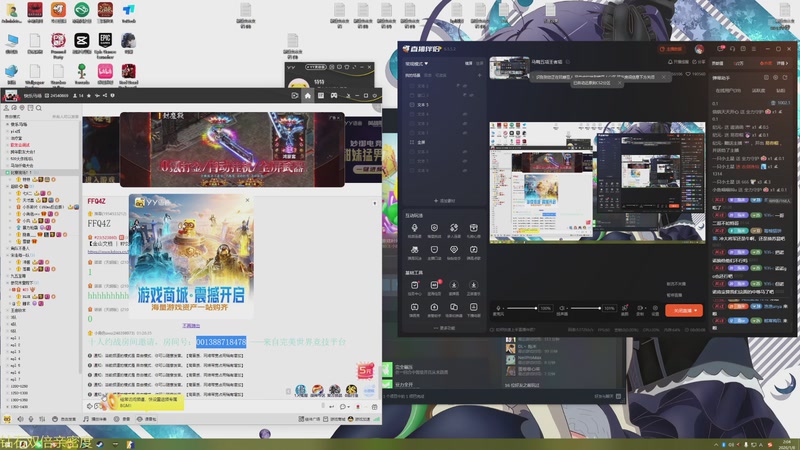Open the red 5元 packet icon in YY chat

pos(365,371)
